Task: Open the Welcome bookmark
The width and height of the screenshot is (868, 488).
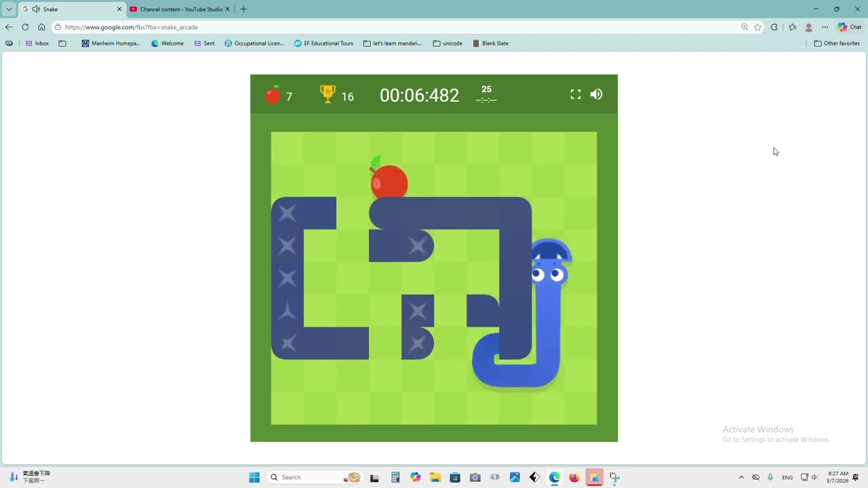Action: (167, 43)
